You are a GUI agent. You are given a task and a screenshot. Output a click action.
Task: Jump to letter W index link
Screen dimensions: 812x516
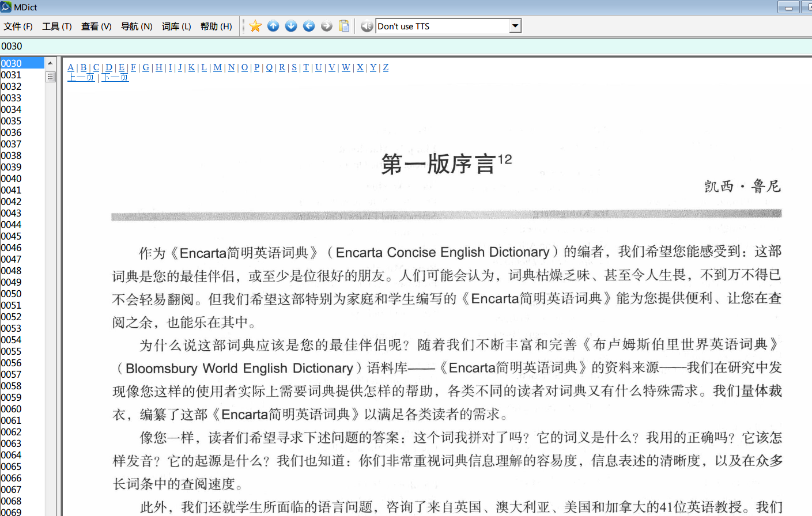click(346, 67)
